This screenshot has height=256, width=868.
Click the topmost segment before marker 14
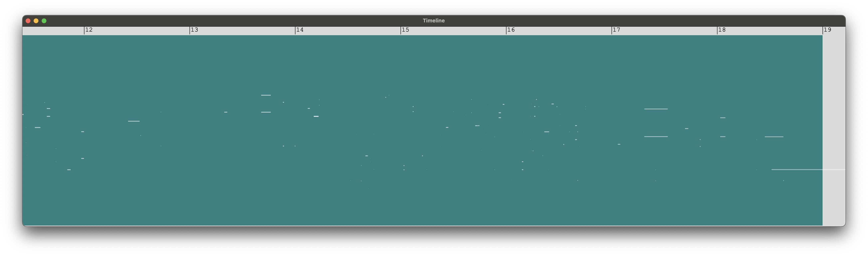(x=266, y=95)
